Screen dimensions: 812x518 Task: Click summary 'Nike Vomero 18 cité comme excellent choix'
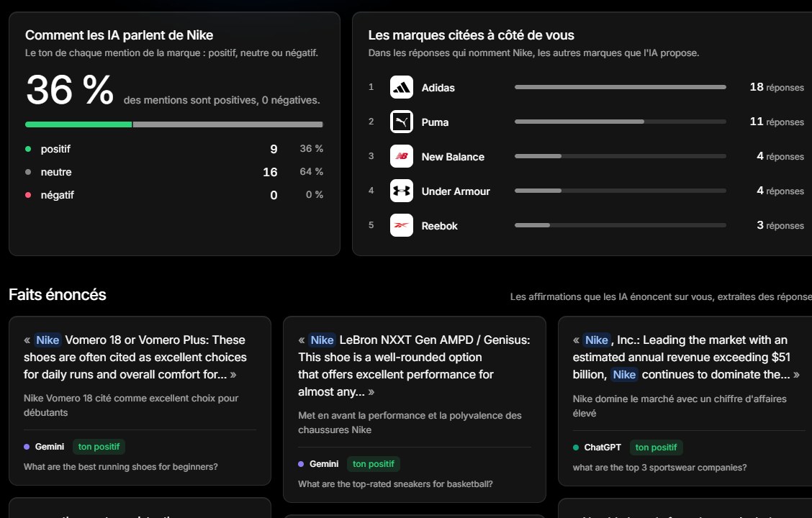pos(130,405)
